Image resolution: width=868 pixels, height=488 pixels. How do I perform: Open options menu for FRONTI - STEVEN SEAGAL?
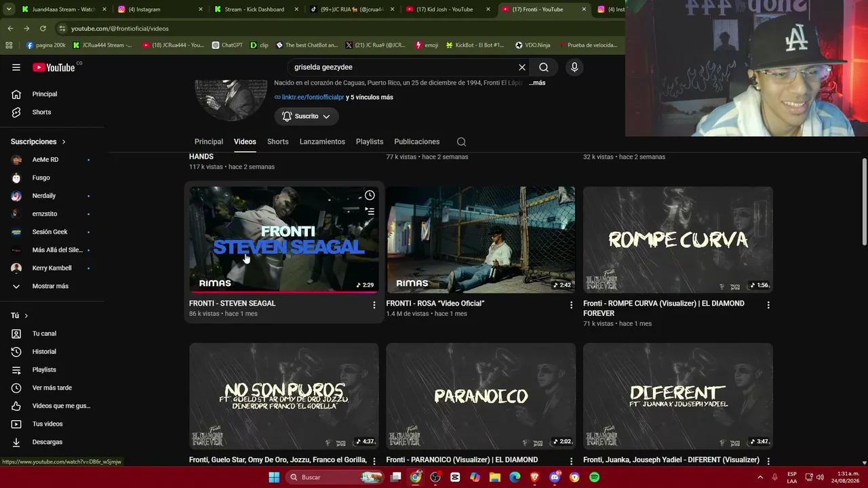[374, 305]
